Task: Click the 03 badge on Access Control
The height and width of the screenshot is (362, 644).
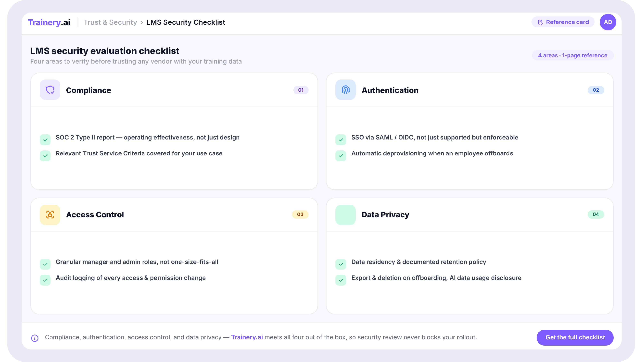Action: 300,214
